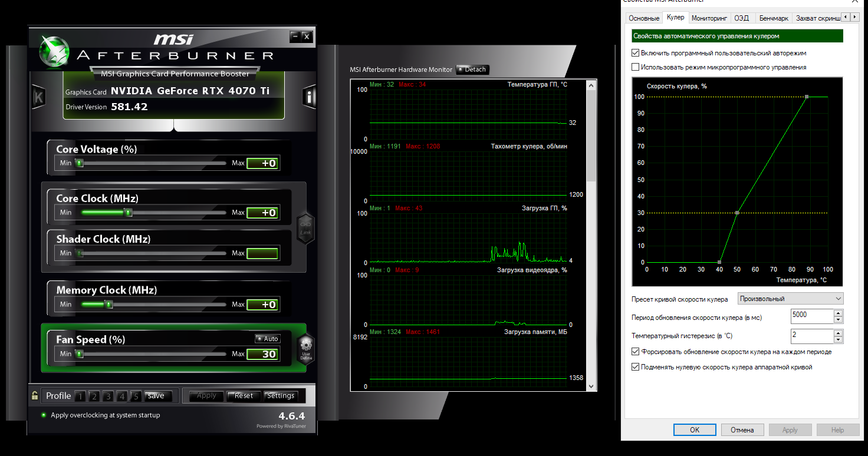Switch to the Бенчмарк tab
The width and height of the screenshot is (868, 456).
(774, 18)
